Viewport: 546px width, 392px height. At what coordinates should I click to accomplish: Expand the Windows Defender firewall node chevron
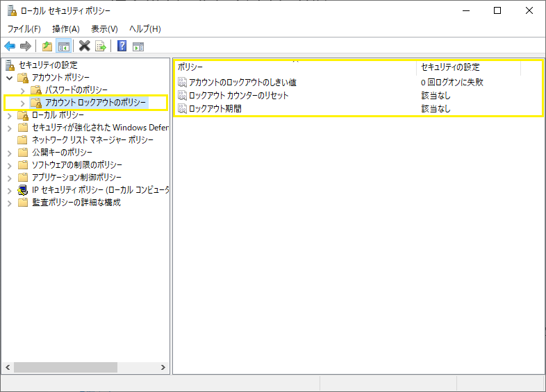click(x=10, y=128)
